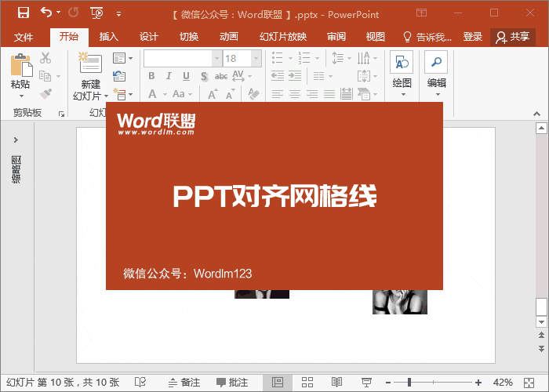Expand the 粘贴 options arrow
The image size is (549, 392).
[21, 96]
